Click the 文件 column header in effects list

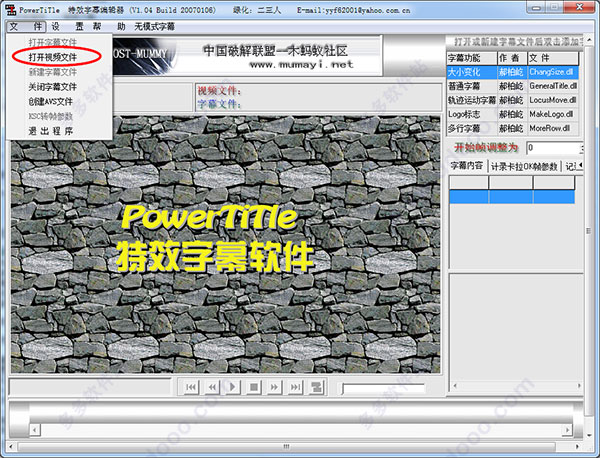tap(553, 58)
